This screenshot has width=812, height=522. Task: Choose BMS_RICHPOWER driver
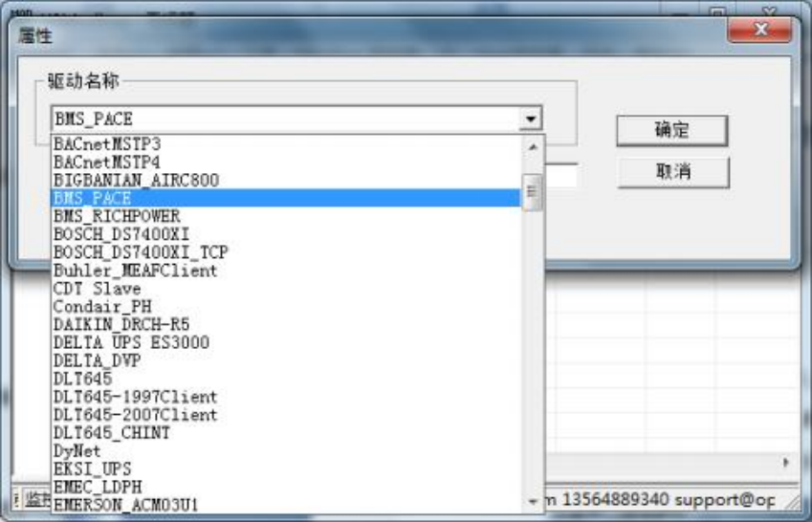[x=286, y=216]
